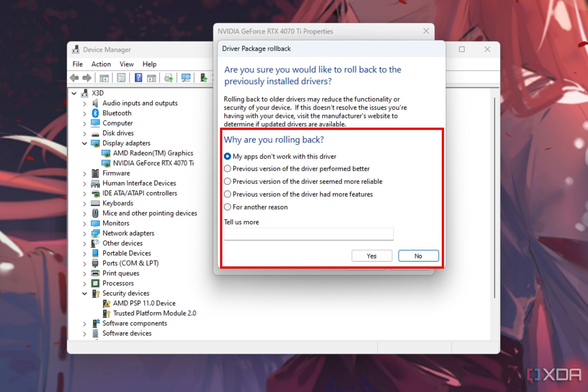Click the Software components icon
The image size is (588, 392).
(96, 323)
